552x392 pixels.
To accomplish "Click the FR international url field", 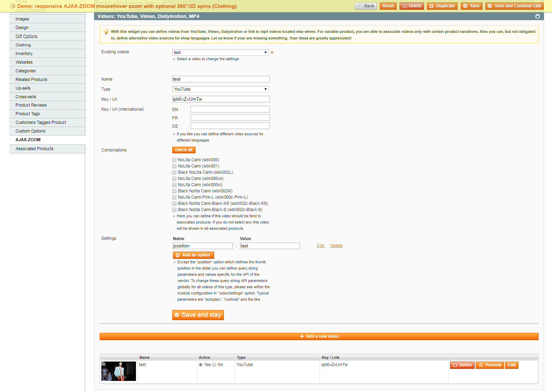I will pos(230,118).
